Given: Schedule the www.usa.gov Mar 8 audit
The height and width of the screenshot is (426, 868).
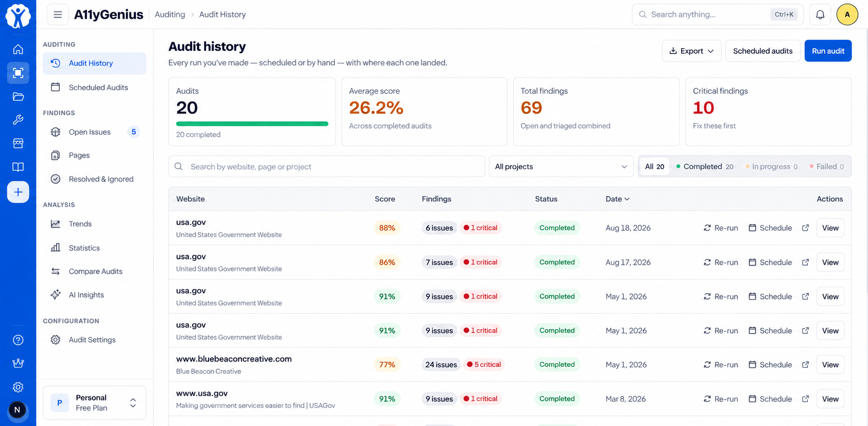Looking at the screenshot, I should 770,399.
